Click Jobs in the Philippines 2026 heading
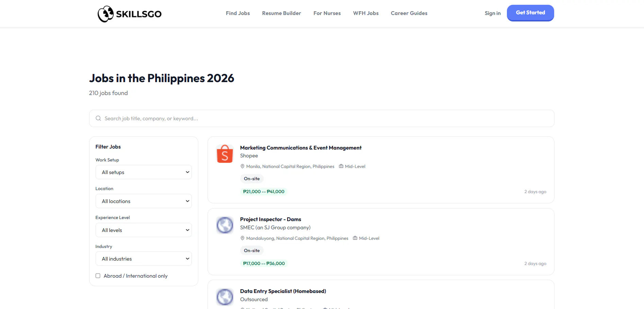 click(162, 78)
